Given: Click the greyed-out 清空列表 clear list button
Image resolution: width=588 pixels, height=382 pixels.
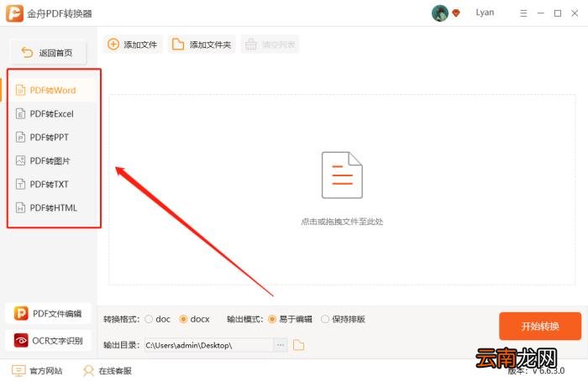Looking at the screenshot, I should (x=270, y=44).
